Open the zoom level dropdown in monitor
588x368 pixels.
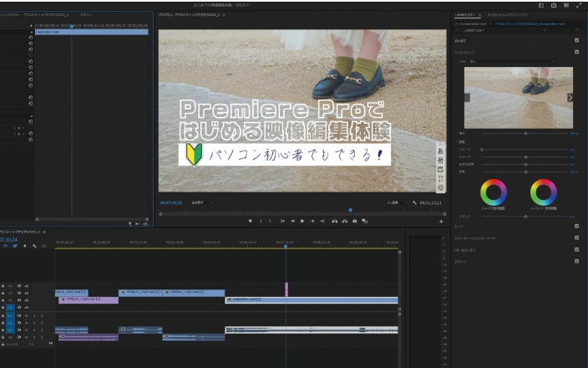202,202
